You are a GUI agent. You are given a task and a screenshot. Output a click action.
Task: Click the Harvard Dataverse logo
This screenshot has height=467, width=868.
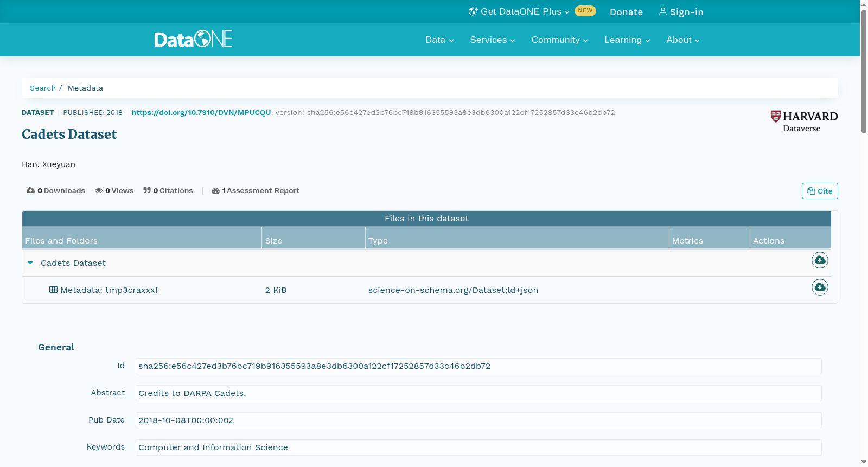[804, 121]
